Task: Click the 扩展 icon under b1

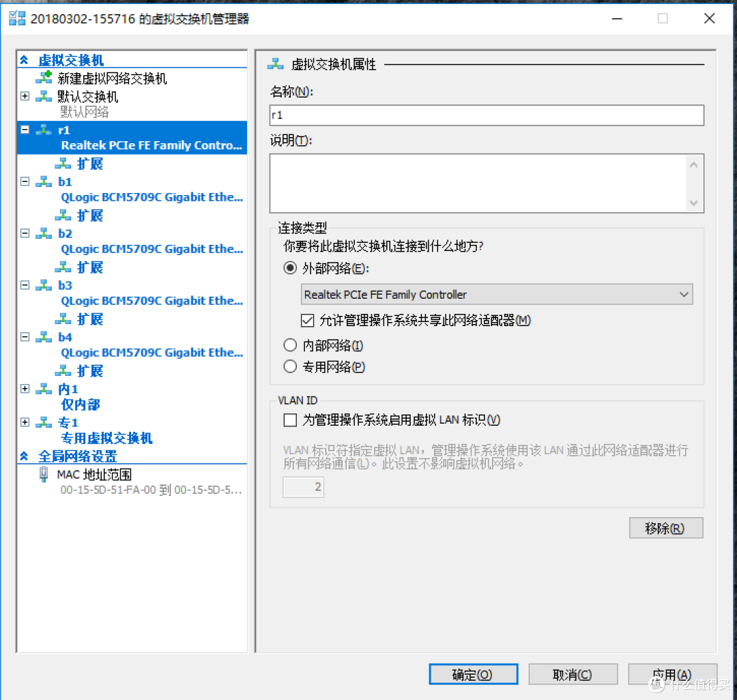Action: click(63, 215)
